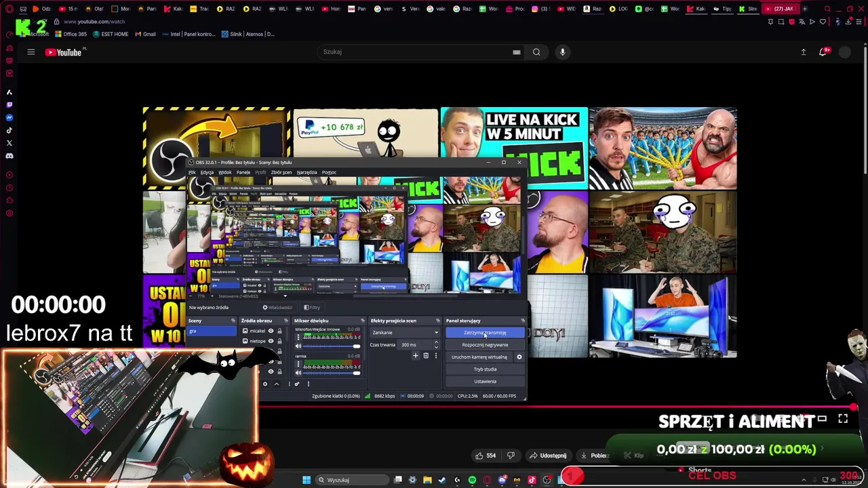Open the Opera sidebar Aria AI icon
868x488 pixels.
[9, 92]
